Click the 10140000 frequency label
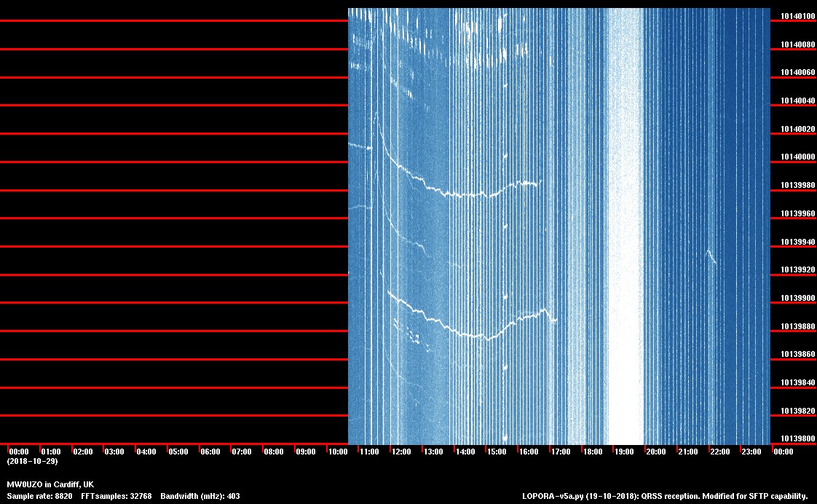The width and height of the screenshot is (817, 504). [x=798, y=157]
